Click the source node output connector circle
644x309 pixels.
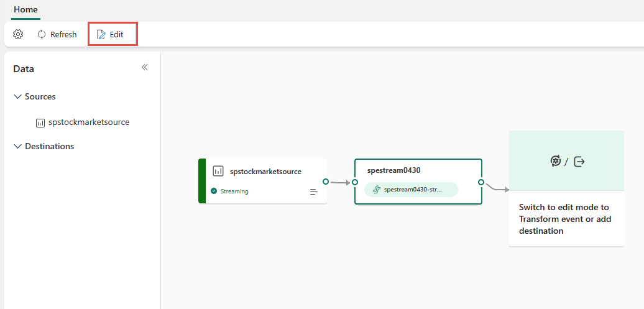(326, 181)
